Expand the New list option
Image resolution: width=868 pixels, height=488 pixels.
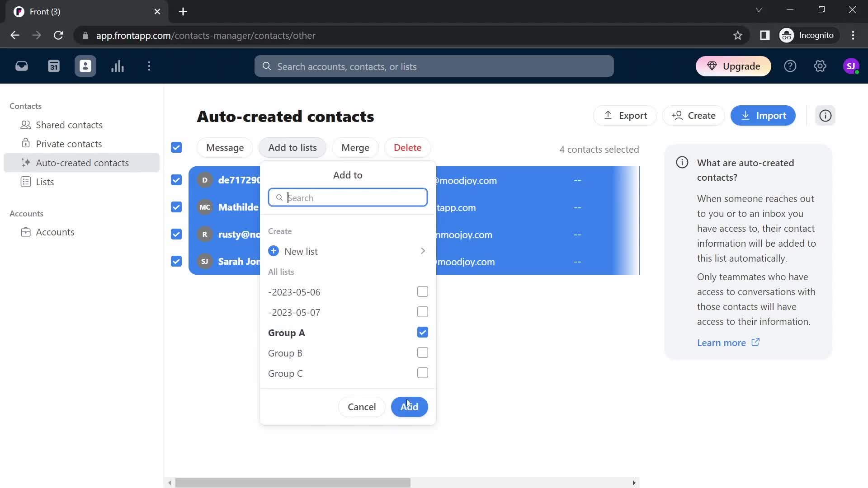pyautogui.click(x=423, y=250)
